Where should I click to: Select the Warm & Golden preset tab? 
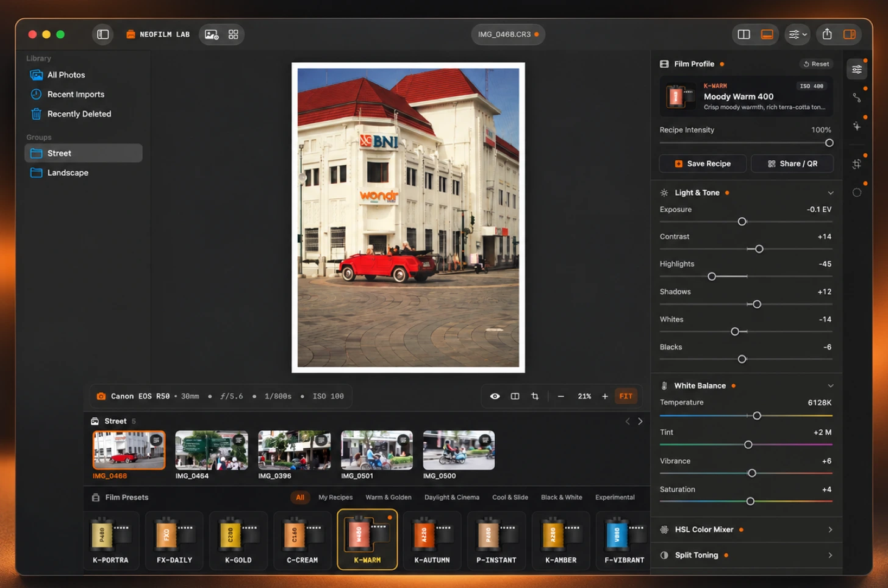click(389, 497)
